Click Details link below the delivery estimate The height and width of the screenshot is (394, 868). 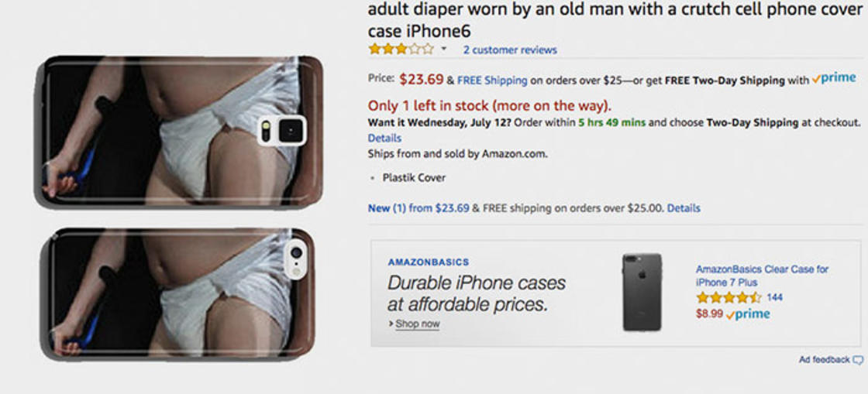[x=384, y=138]
